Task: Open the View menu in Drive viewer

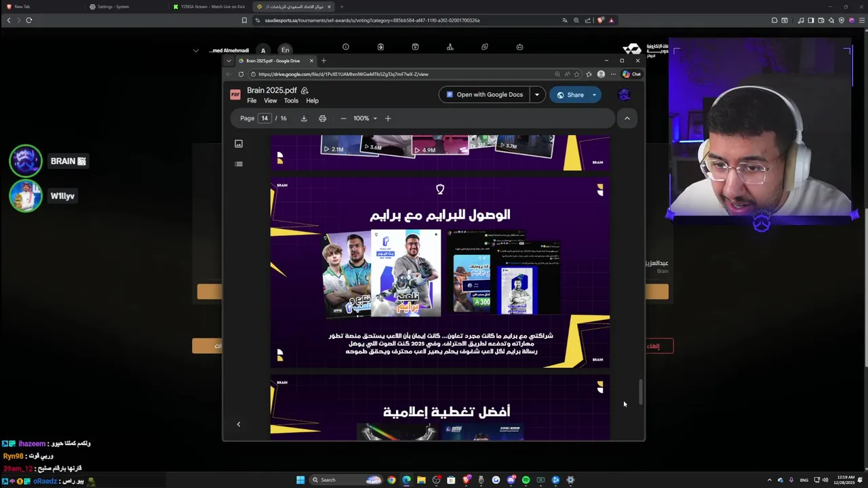Action: pos(270,101)
